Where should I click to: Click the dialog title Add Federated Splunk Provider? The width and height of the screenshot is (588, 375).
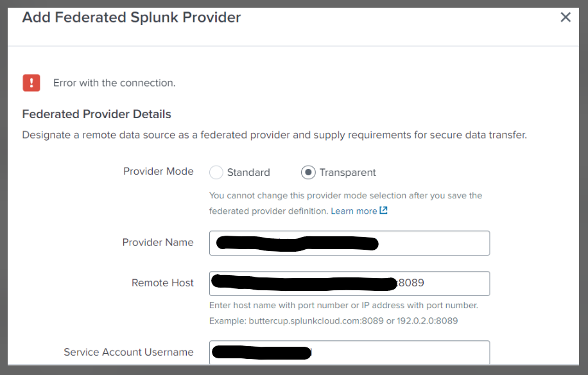pyautogui.click(x=132, y=17)
